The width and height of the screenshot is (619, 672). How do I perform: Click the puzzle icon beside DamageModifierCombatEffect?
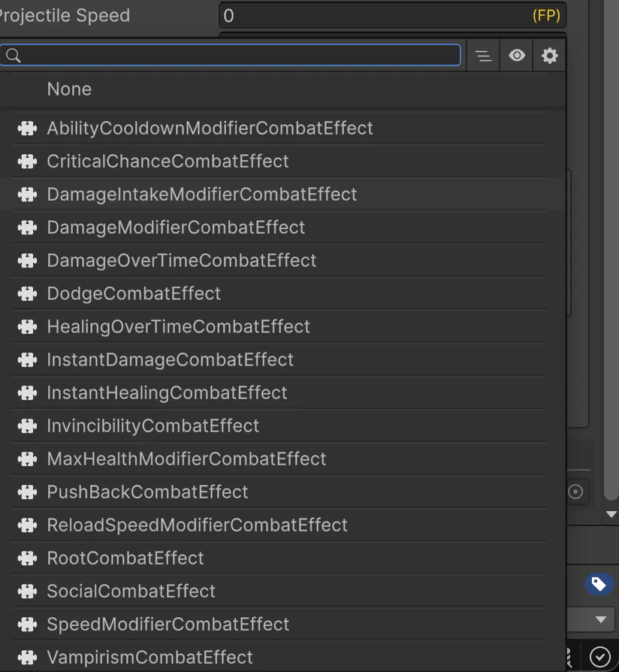27,227
